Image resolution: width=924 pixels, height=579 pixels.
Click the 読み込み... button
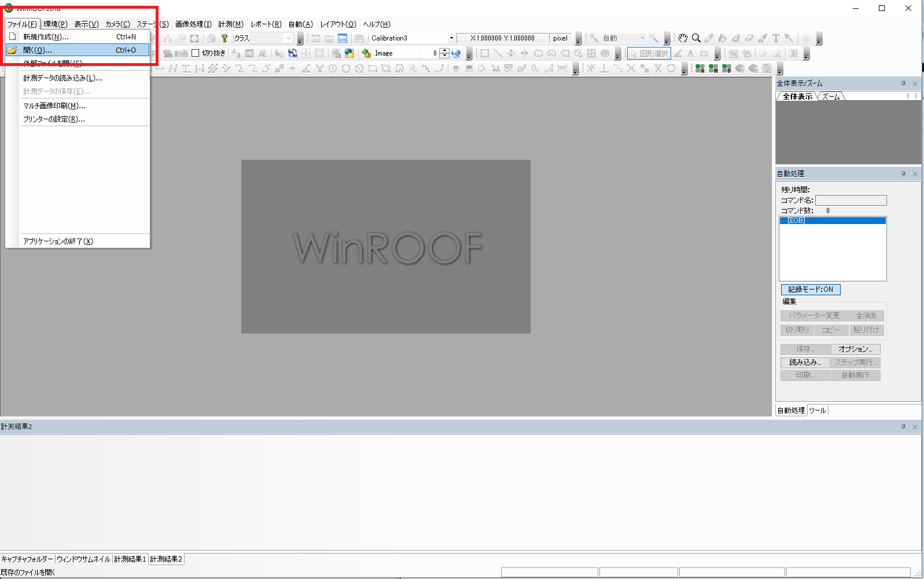[805, 362]
